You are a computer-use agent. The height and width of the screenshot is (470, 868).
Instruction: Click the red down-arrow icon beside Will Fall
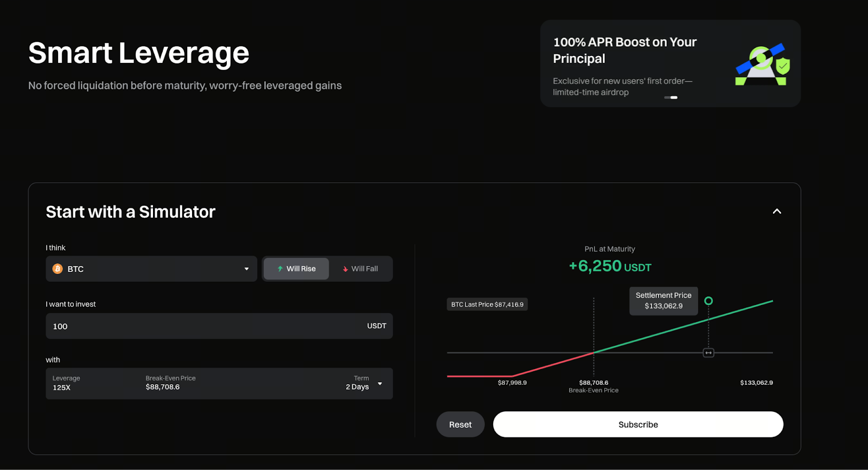coord(345,269)
